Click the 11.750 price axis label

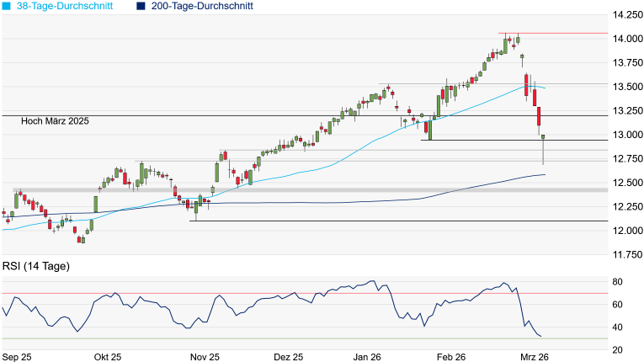tap(626, 254)
